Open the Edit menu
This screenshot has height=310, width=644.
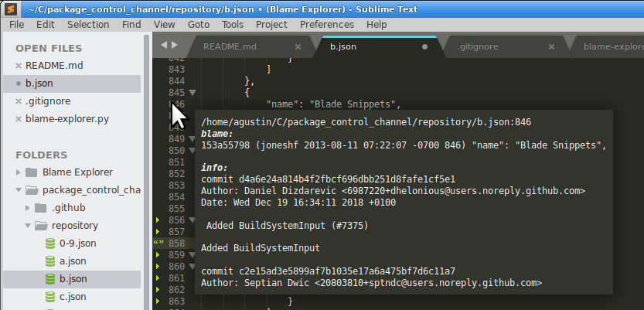click(x=45, y=25)
